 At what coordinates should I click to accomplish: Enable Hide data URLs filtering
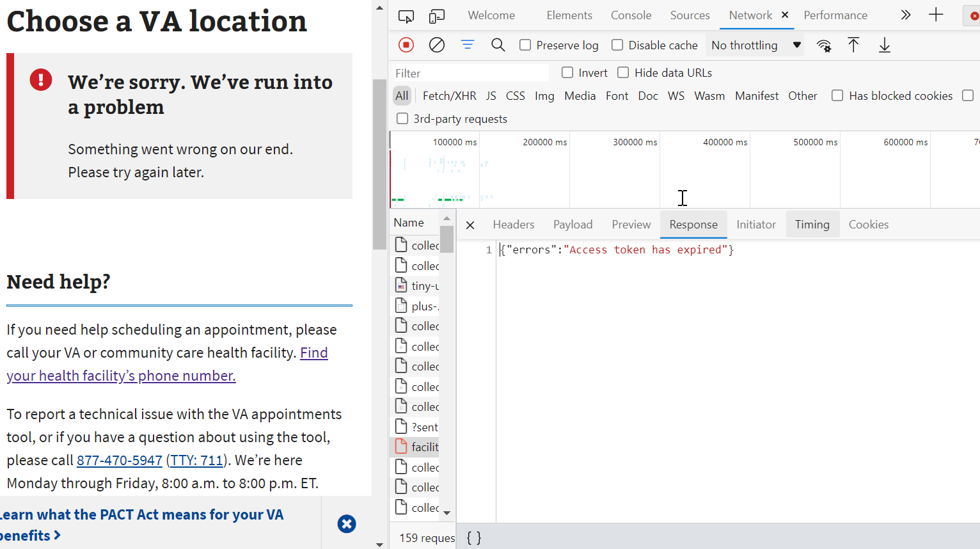pos(622,72)
